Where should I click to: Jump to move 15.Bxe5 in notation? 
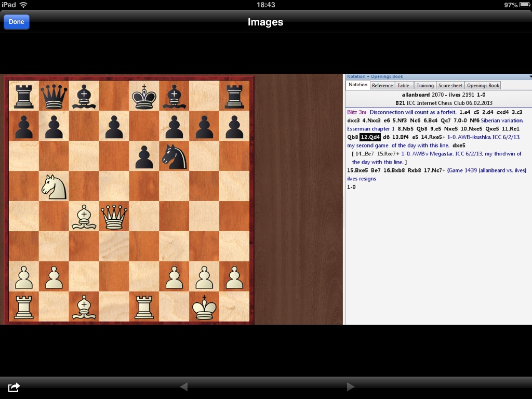tap(357, 170)
